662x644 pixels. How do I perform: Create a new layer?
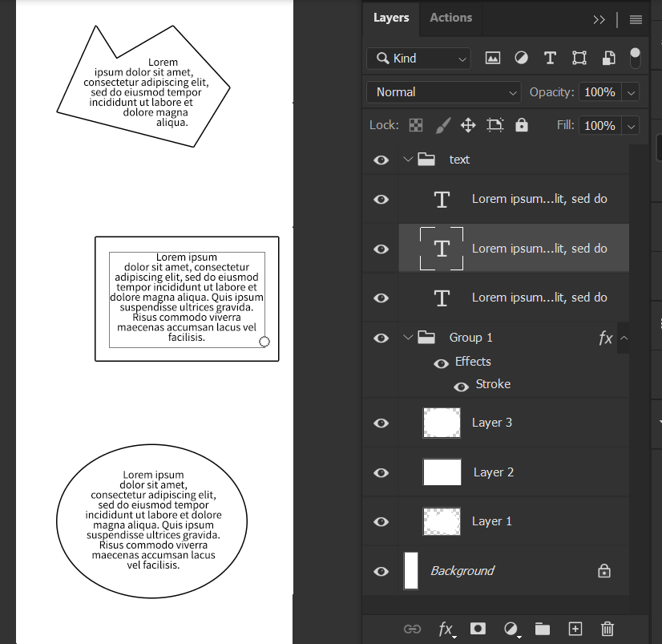point(575,629)
